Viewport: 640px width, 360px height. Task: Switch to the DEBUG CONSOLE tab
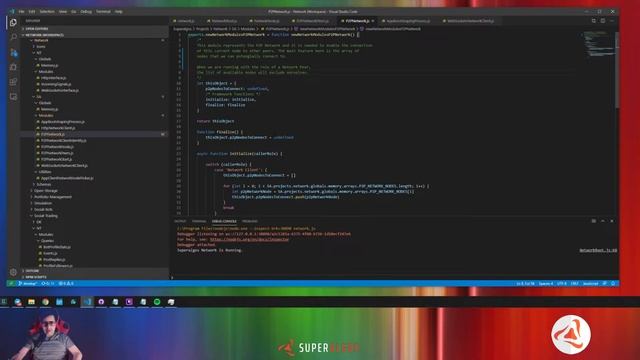(224, 221)
